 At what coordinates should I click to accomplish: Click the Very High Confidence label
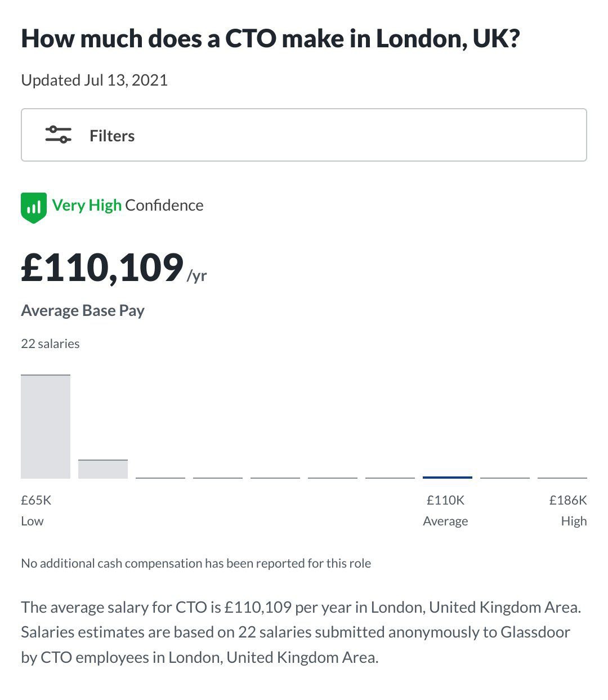(x=128, y=205)
